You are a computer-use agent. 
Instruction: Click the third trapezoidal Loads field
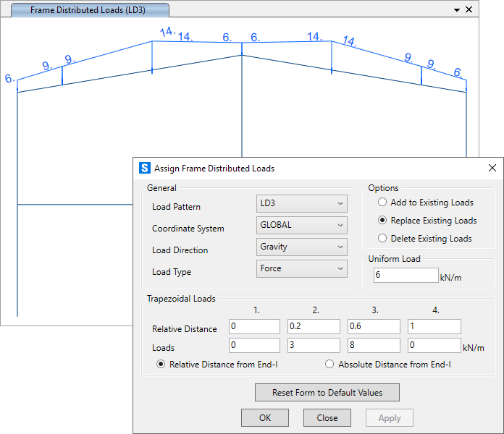click(374, 346)
